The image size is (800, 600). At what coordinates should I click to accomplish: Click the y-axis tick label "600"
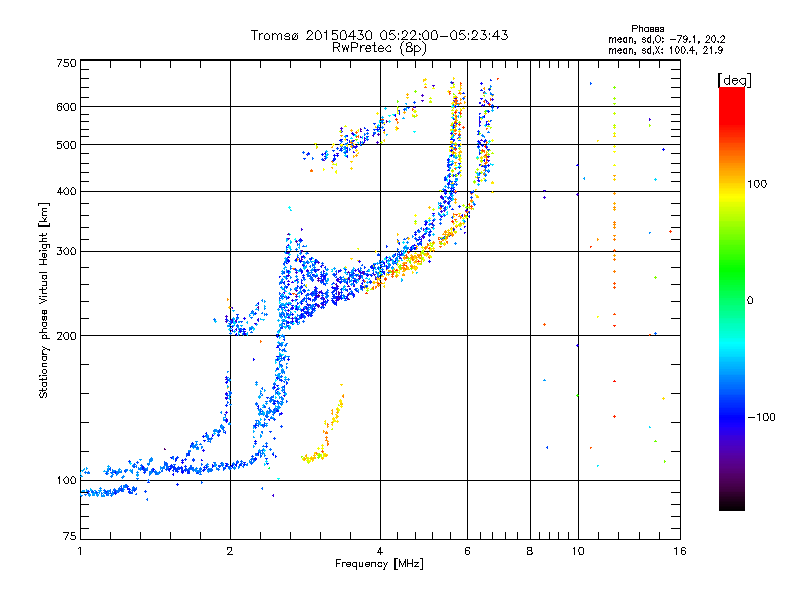coord(67,107)
